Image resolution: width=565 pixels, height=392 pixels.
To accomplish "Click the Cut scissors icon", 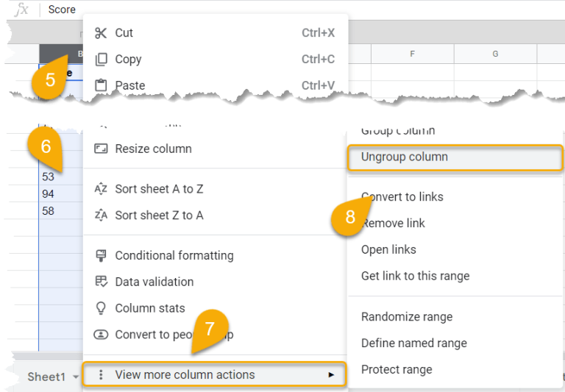I will (x=101, y=33).
